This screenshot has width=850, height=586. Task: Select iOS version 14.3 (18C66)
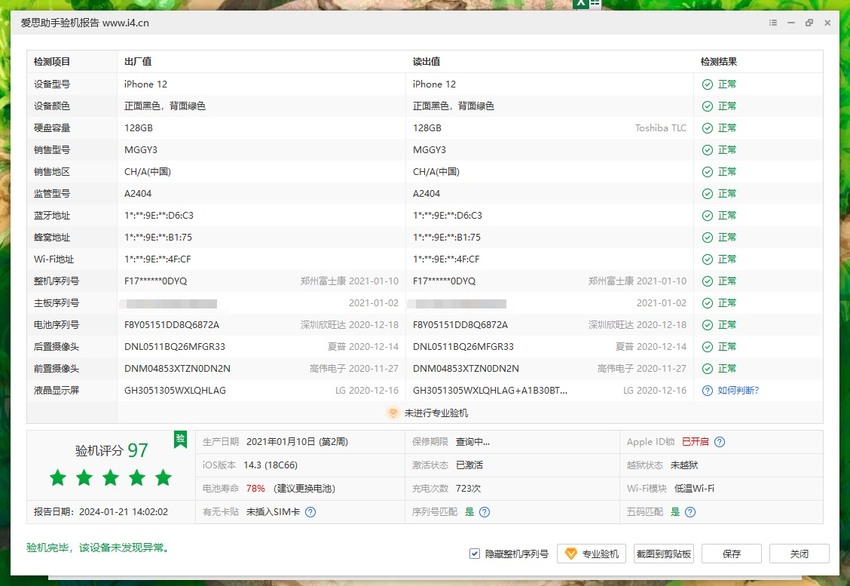(271, 465)
